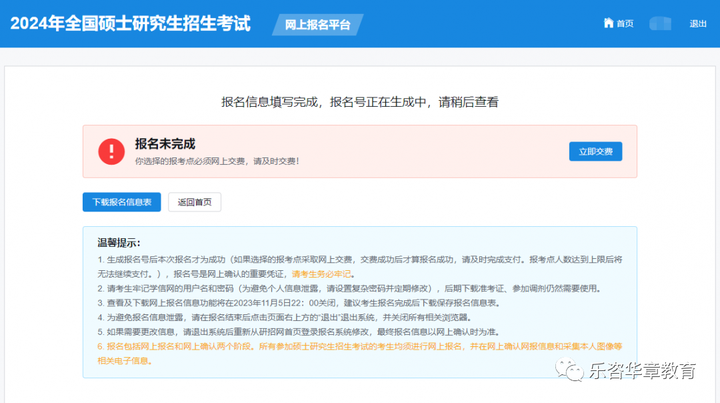Click the 报名信息填写完成 status heading
The width and height of the screenshot is (720, 403).
tap(359, 102)
